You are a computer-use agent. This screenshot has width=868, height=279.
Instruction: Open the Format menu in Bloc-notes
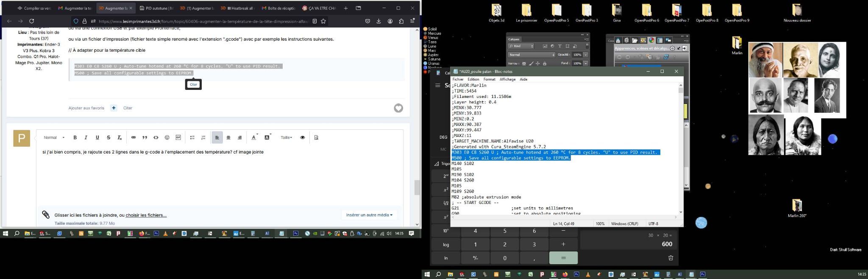489,79
